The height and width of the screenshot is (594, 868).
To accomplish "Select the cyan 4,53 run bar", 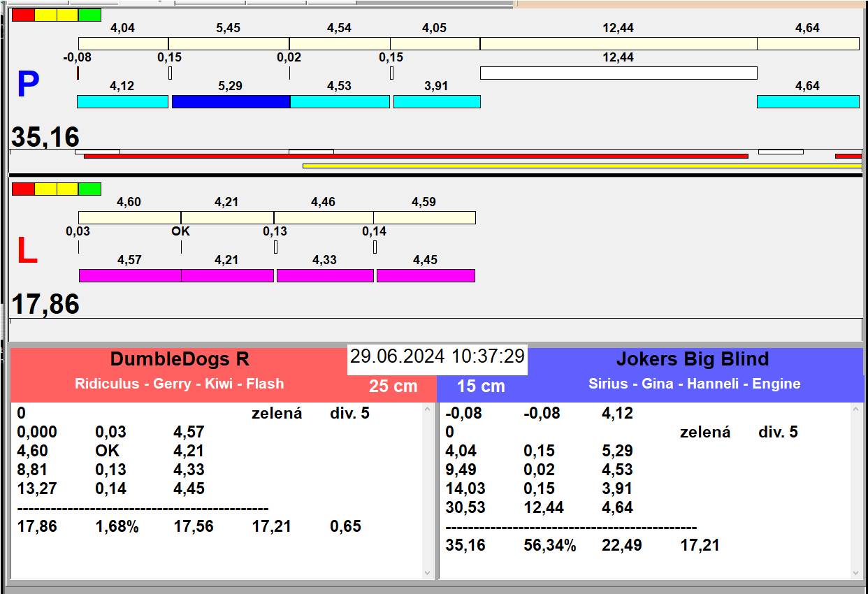I will 340,101.
